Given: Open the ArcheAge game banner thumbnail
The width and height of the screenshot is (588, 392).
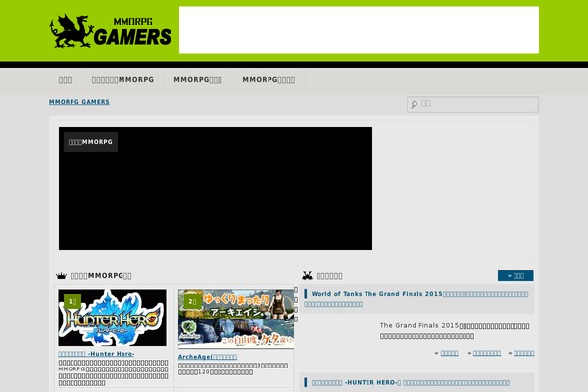Looking at the screenshot, I should (236, 318).
